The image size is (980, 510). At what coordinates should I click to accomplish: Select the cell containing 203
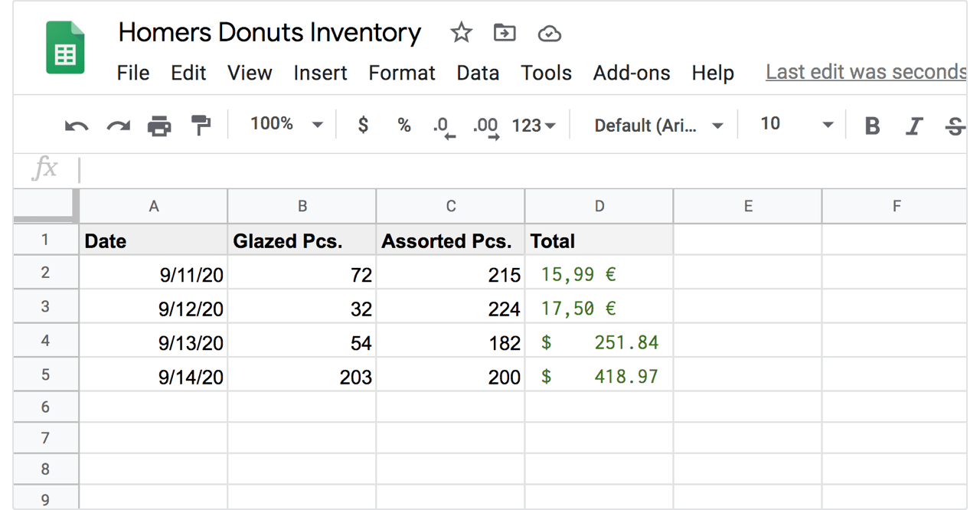click(302, 375)
